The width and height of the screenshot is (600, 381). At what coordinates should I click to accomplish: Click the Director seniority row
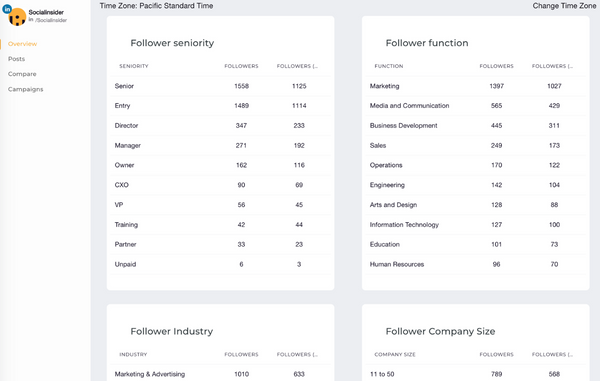(220, 125)
